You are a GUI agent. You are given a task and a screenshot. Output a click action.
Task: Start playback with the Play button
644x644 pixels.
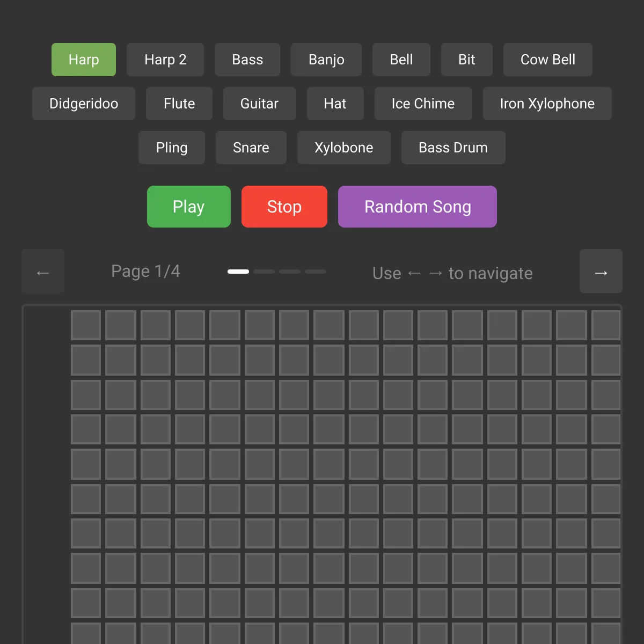[x=189, y=207]
